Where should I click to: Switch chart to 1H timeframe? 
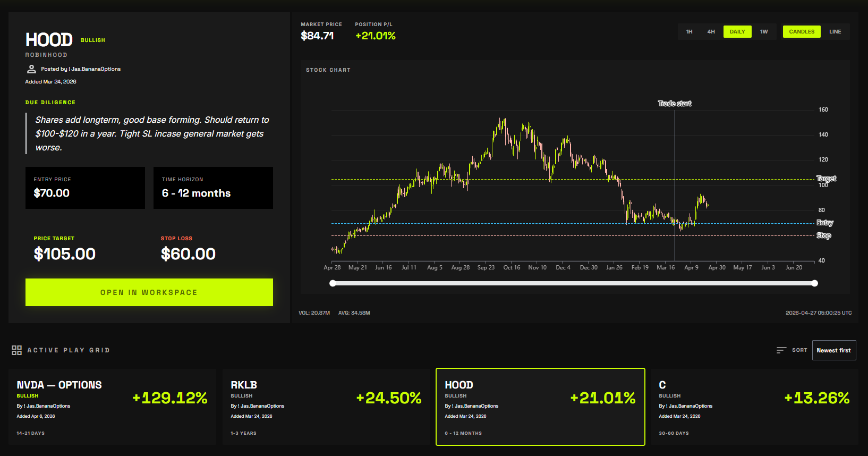[x=689, y=32]
